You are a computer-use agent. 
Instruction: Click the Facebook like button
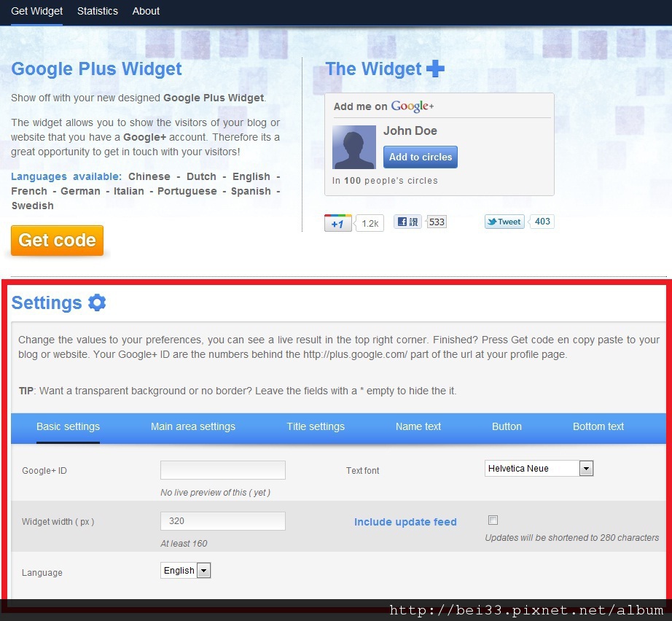[x=407, y=222]
